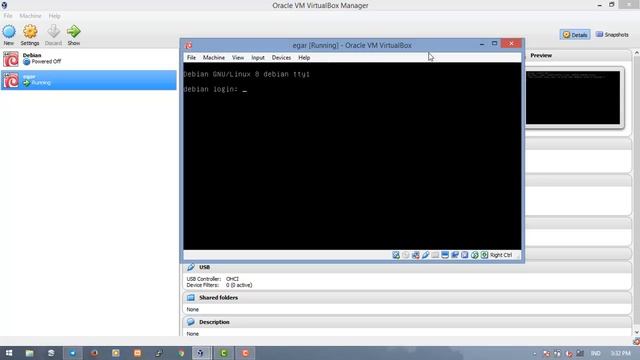This screenshot has width=640, height=360.
Task: Click red C app in taskbar
Action: (x=245, y=353)
